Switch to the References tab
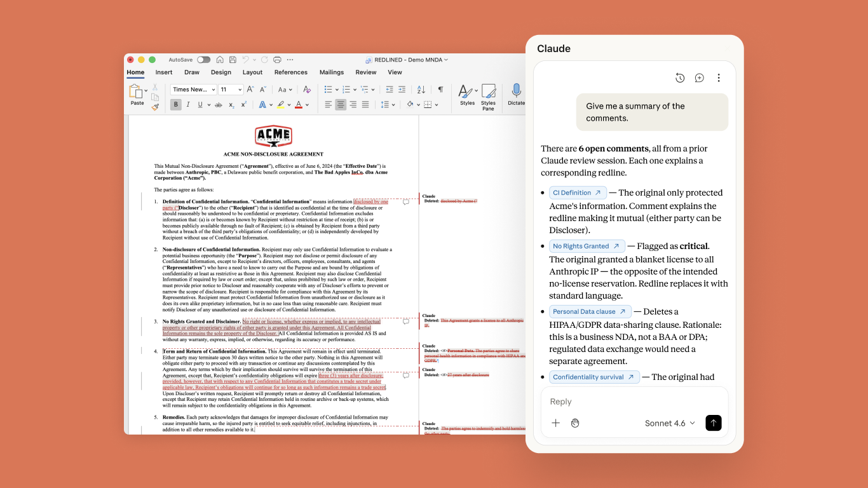The image size is (868, 488). pyautogui.click(x=291, y=72)
